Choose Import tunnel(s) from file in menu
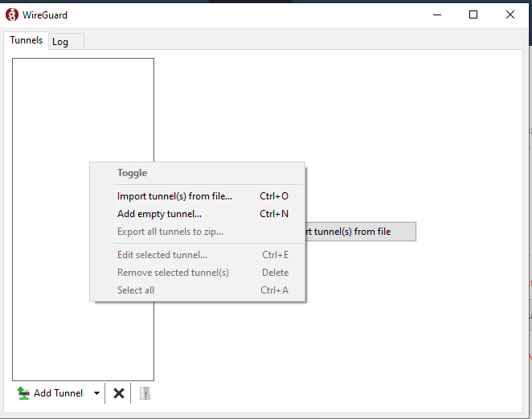The height and width of the screenshot is (419, 532). 198,196
